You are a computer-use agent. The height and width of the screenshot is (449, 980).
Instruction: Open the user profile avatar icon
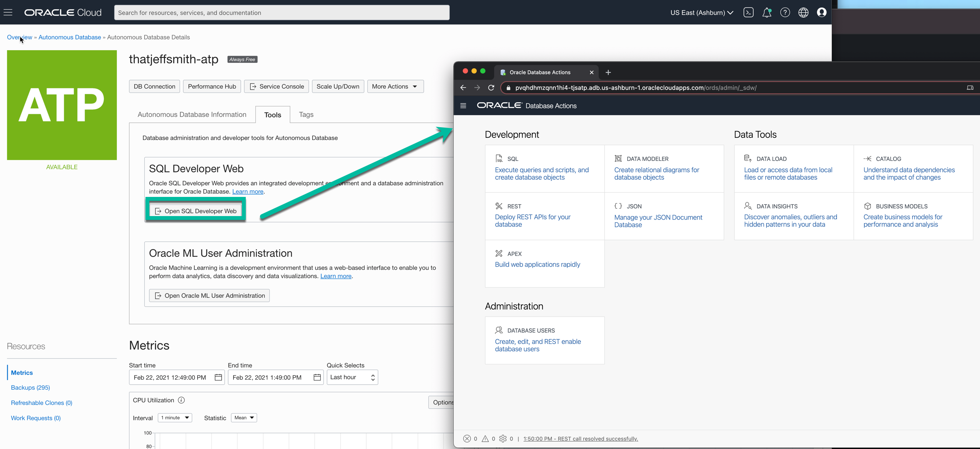point(822,12)
